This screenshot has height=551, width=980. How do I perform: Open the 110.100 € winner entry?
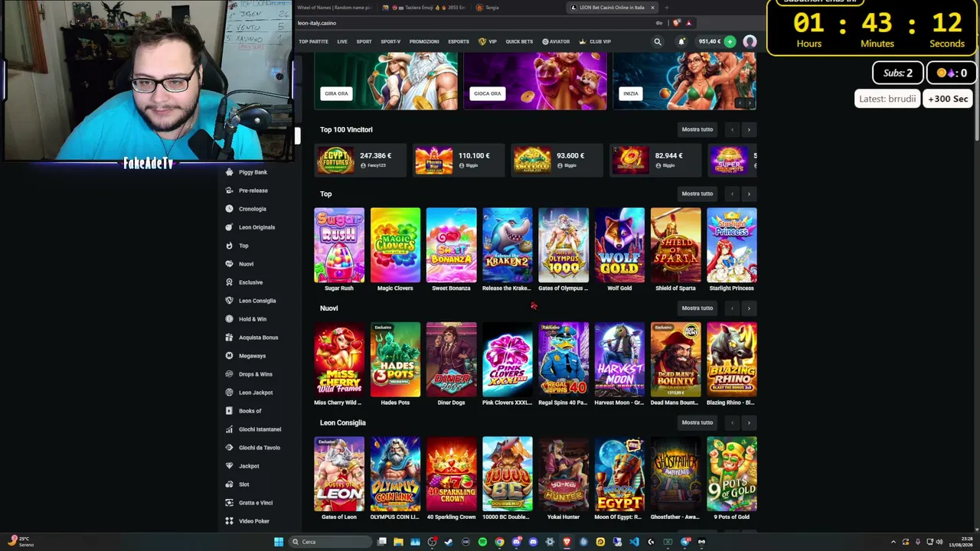click(x=459, y=160)
